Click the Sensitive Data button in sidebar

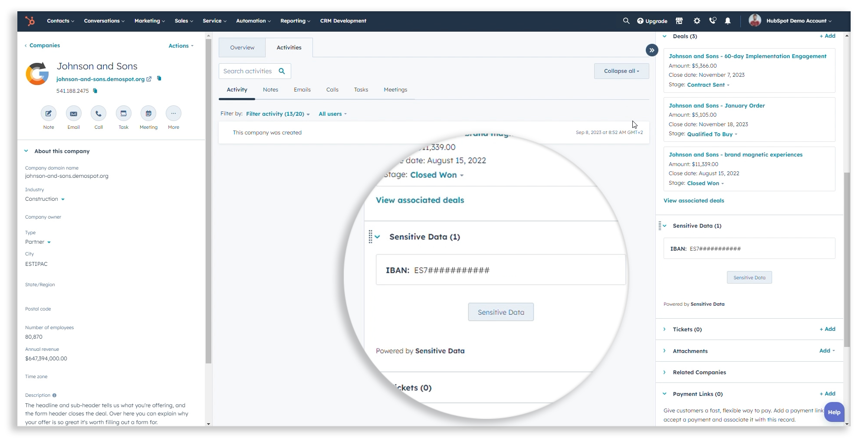tap(749, 278)
